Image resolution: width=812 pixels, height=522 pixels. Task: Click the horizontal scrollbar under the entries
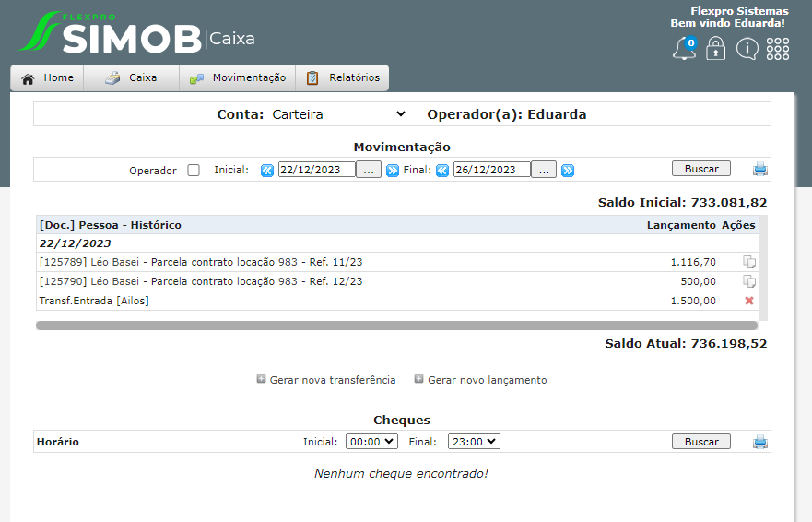coord(396,326)
